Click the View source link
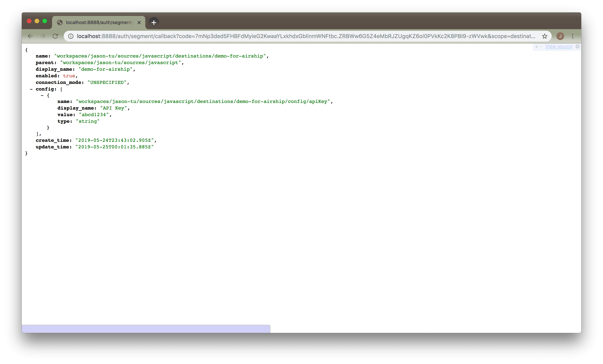The image size is (603, 364). (559, 46)
